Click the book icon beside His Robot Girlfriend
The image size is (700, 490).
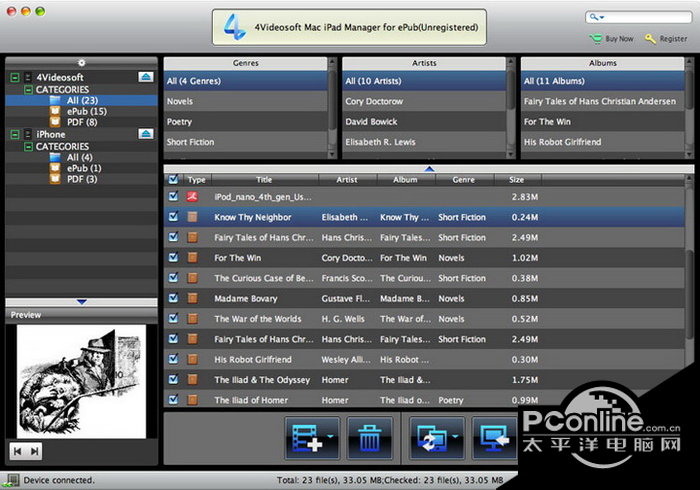pyautogui.click(x=192, y=359)
